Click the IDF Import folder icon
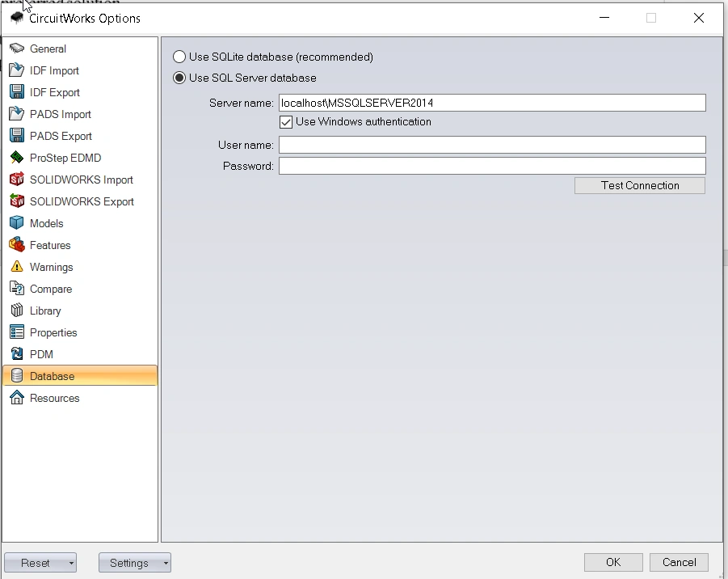 coord(17,70)
